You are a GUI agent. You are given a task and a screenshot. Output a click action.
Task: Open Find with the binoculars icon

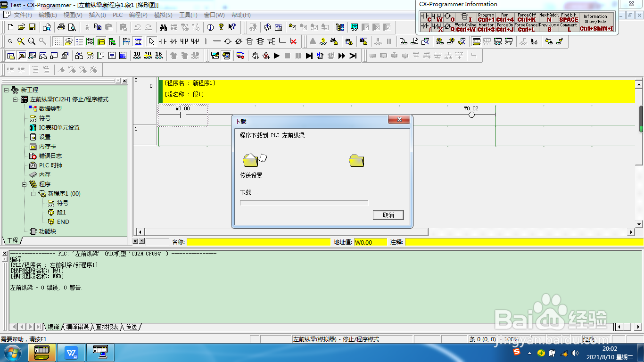coord(163,27)
